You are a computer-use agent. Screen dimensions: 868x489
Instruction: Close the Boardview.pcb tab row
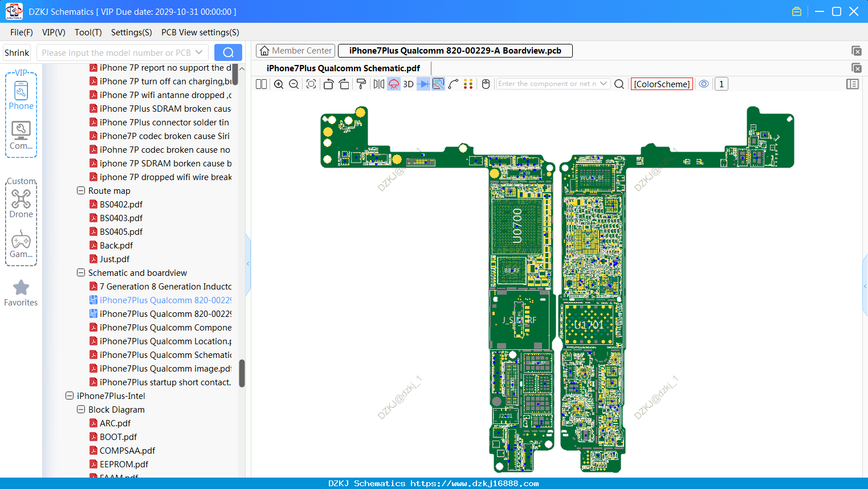[x=856, y=51]
